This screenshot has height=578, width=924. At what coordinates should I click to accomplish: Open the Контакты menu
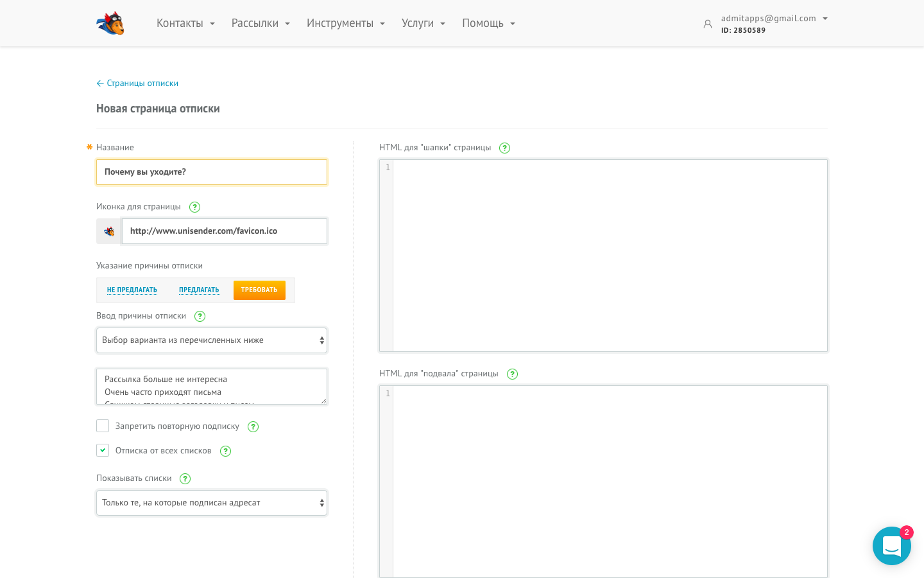[x=185, y=23]
